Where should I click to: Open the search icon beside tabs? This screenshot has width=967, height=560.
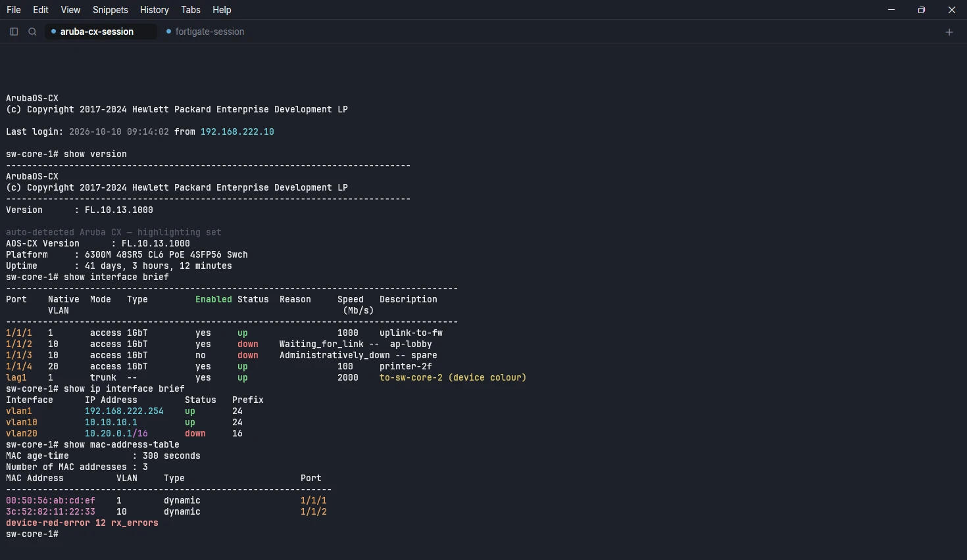coord(32,32)
